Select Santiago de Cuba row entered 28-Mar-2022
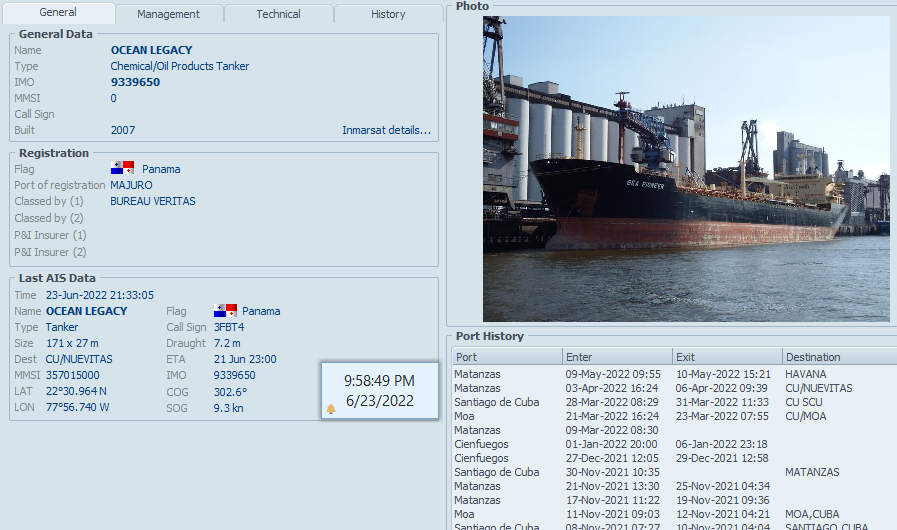 tap(674, 402)
